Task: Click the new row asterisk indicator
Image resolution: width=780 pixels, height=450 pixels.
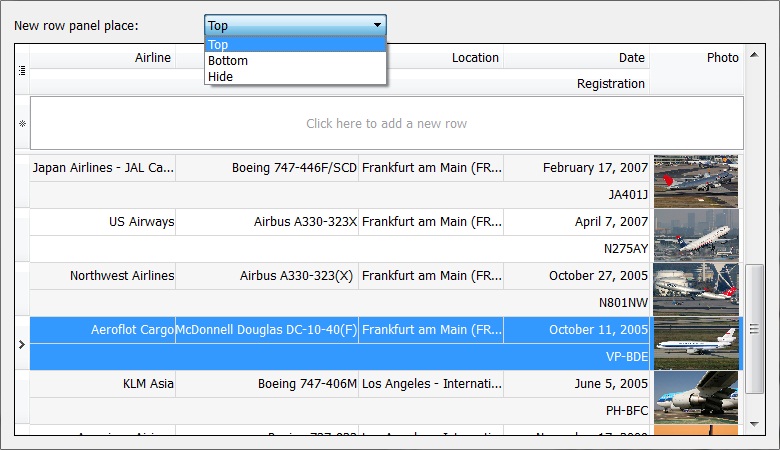Action: [22, 123]
